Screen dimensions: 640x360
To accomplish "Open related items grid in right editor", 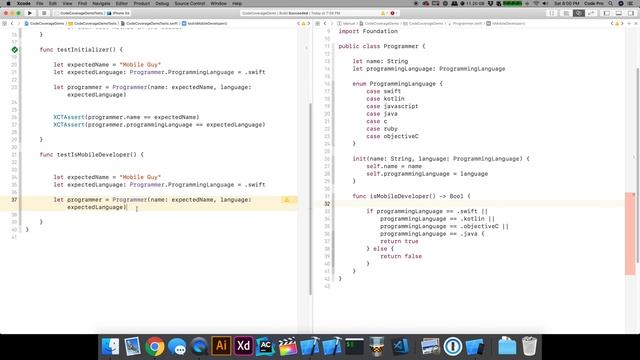I will pyautogui.click(x=318, y=24).
